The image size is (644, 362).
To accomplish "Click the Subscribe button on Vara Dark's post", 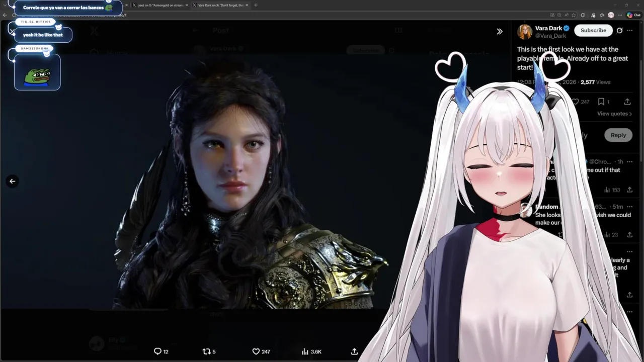I will coord(593,30).
